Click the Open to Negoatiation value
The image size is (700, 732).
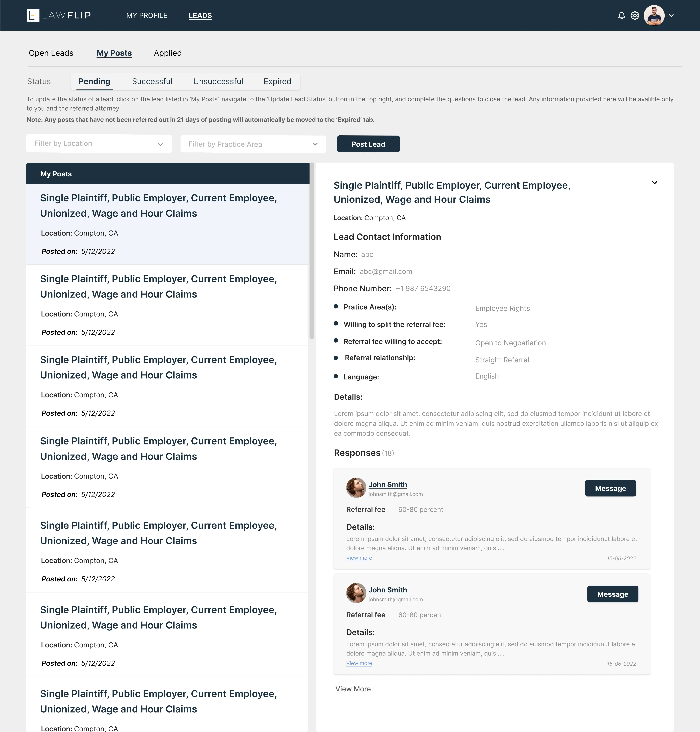[510, 343]
